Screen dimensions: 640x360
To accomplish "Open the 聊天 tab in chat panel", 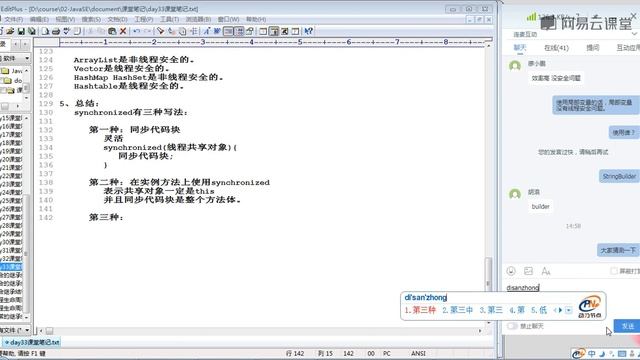I will [x=520, y=48].
